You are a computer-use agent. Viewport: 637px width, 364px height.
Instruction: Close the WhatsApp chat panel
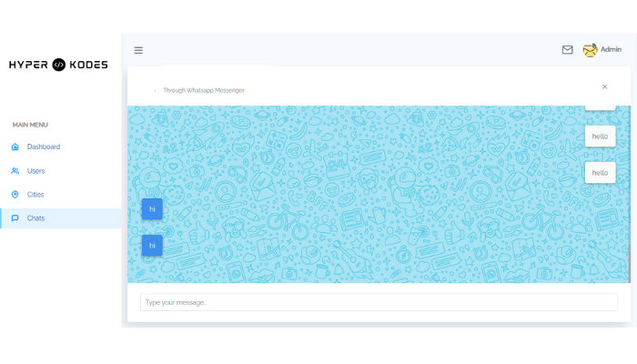pyautogui.click(x=604, y=86)
